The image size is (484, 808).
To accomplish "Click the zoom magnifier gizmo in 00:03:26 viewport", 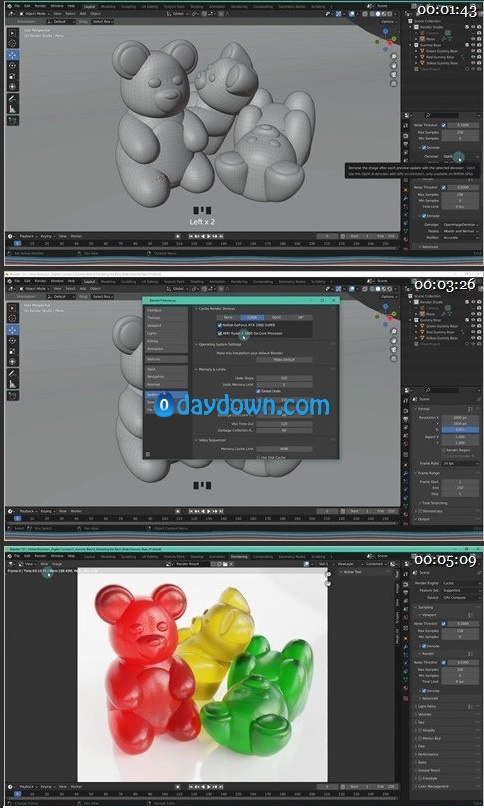I will pyautogui.click(x=393, y=332).
